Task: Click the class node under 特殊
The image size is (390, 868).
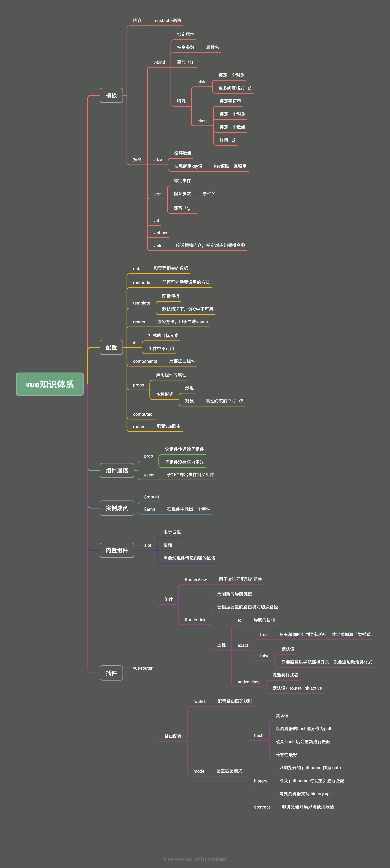Action: [203, 121]
